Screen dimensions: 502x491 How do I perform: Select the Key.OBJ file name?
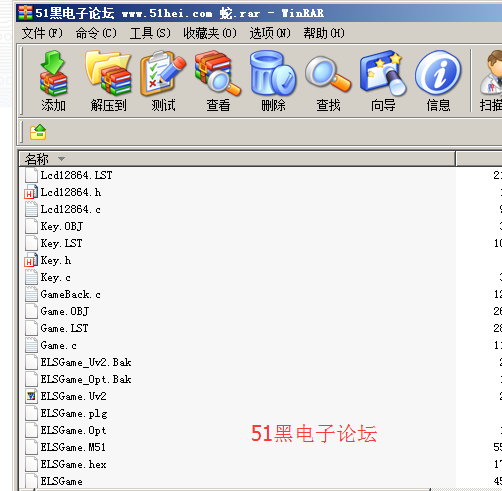click(x=62, y=226)
